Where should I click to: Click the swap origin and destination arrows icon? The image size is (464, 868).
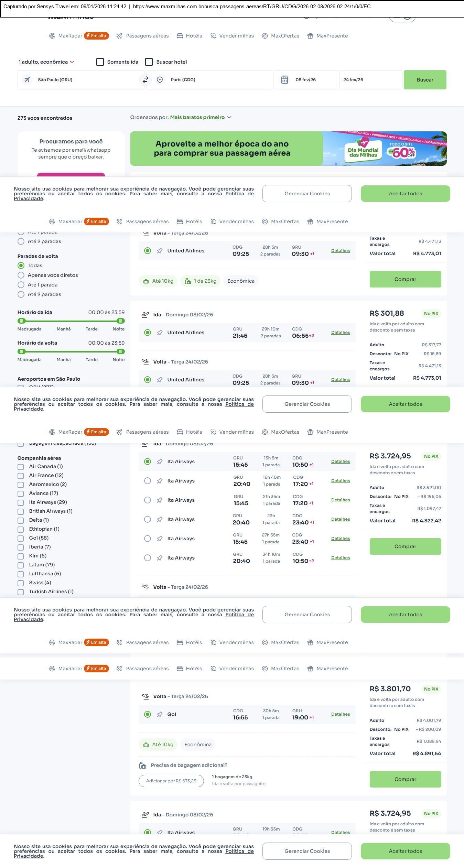click(x=145, y=80)
